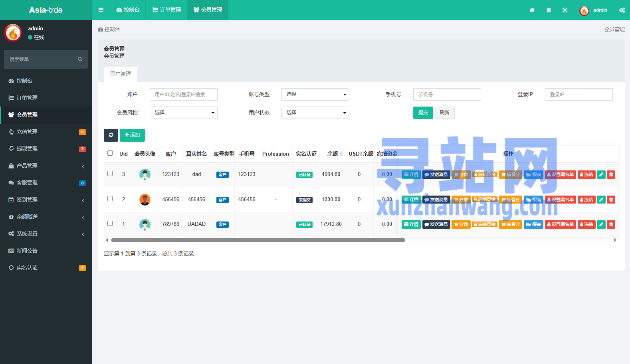This screenshot has width=630, height=364.
Task: Open the settings gears icon at top right
Action: pyautogui.click(x=622, y=10)
